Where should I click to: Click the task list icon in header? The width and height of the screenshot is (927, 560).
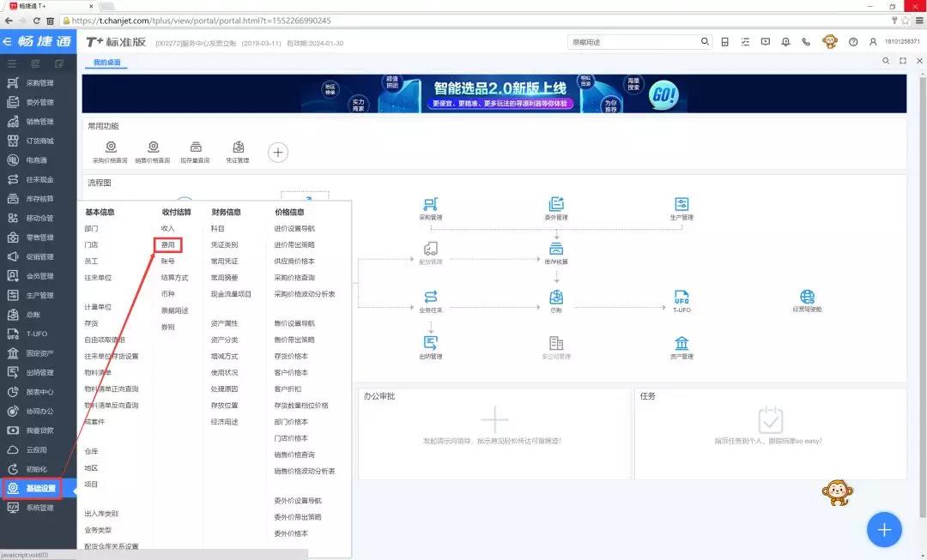pyautogui.click(x=746, y=42)
